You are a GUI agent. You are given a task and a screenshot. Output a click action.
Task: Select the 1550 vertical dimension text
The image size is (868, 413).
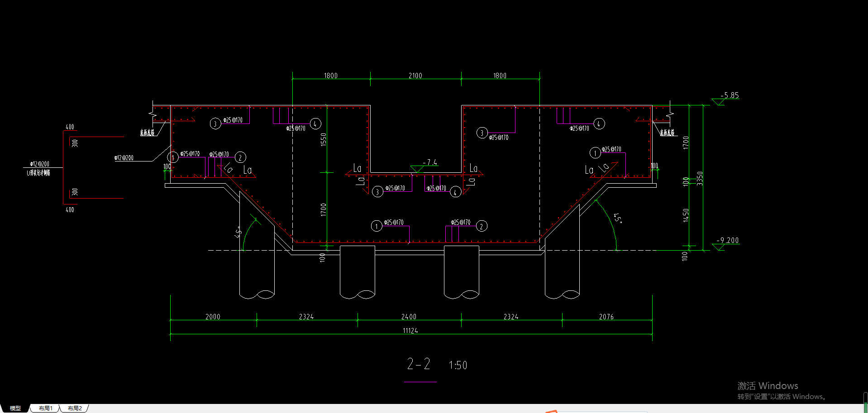323,139
